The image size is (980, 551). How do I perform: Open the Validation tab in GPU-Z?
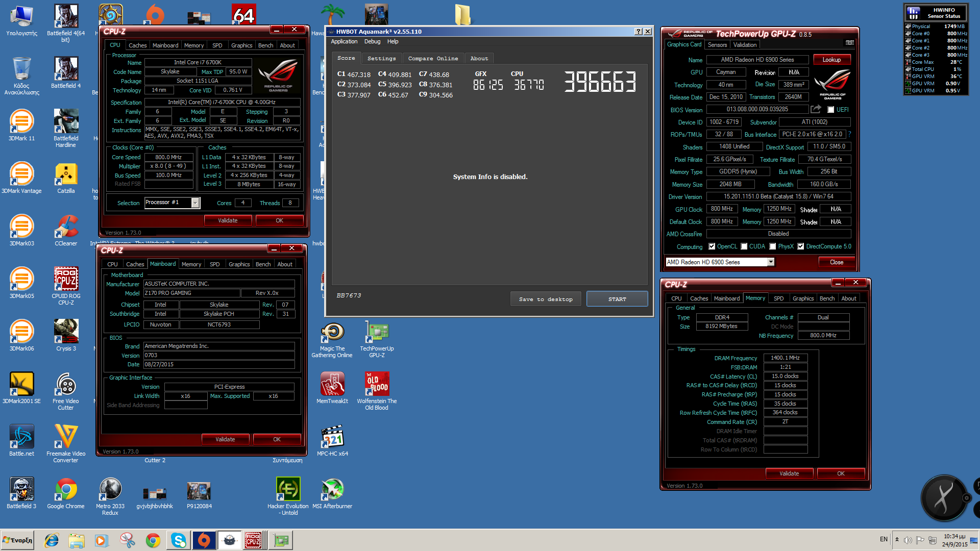click(x=745, y=45)
